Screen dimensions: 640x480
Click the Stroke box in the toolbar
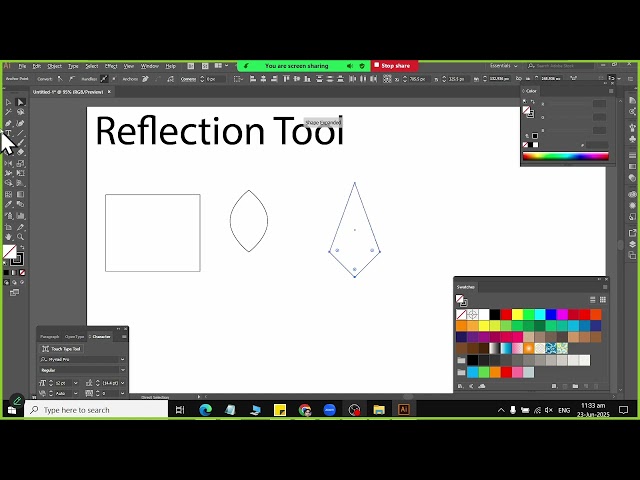18,259
